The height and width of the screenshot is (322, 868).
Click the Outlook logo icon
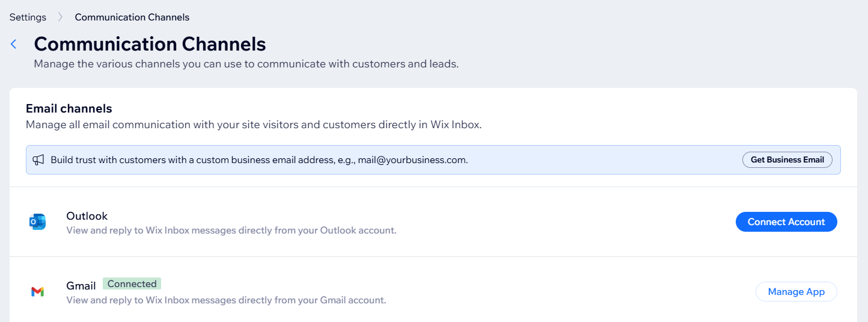pyautogui.click(x=38, y=222)
